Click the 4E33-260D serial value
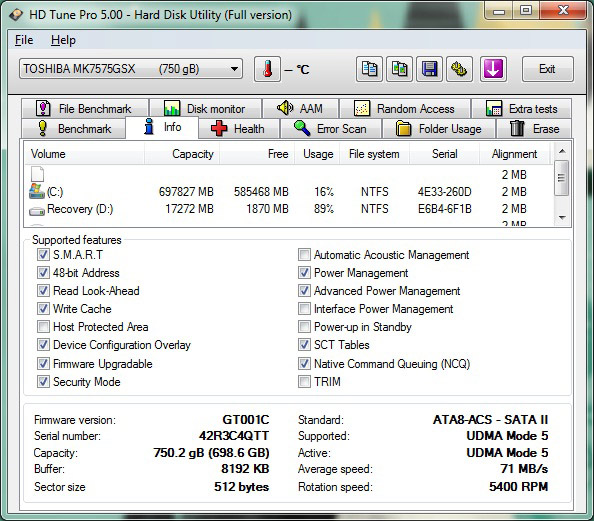The image size is (594, 521). (x=445, y=192)
